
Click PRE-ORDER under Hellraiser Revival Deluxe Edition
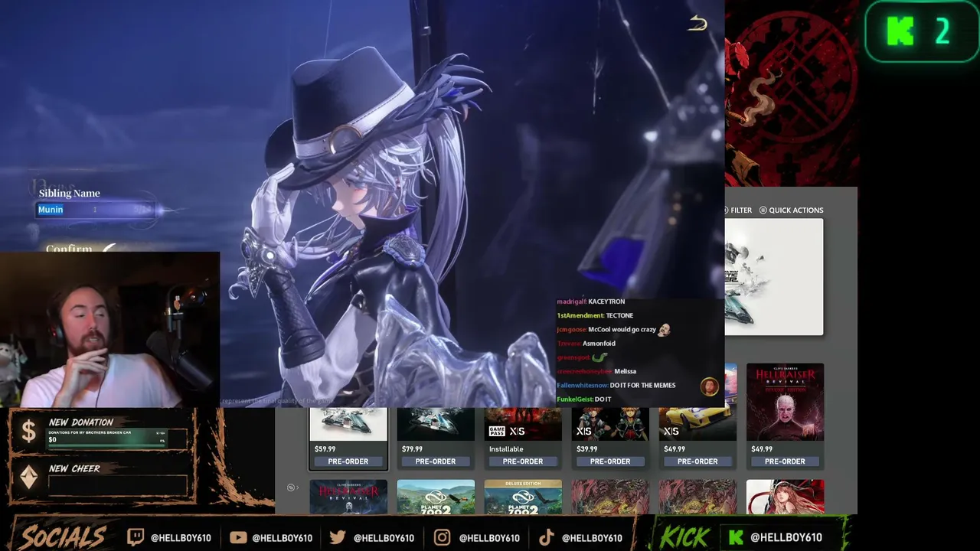(x=785, y=461)
